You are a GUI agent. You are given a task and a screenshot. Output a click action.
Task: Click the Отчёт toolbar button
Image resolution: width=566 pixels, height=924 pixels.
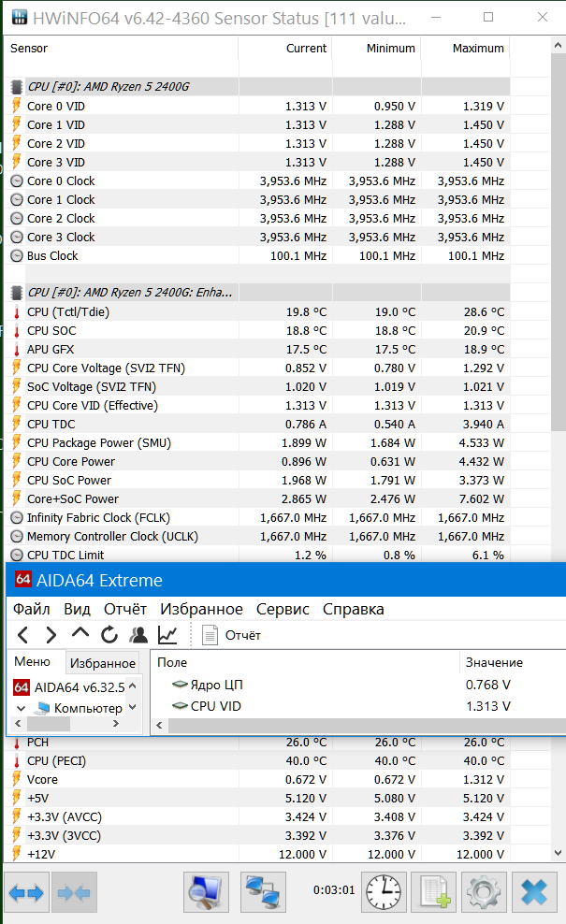(x=232, y=635)
